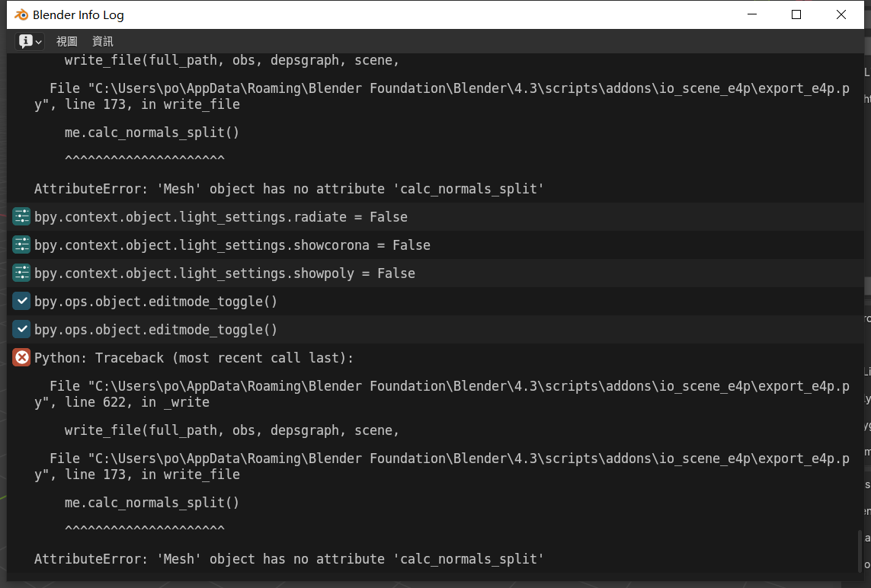Maximize the Blender Info Log window
871x588 pixels.
coord(796,14)
